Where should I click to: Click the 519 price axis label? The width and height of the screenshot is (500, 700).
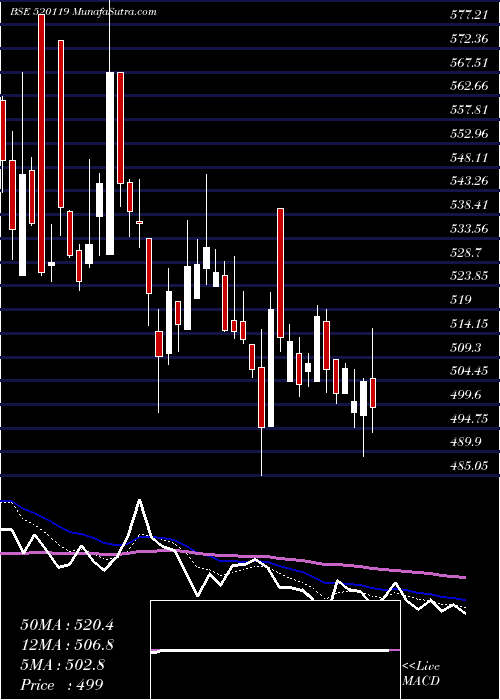pyautogui.click(x=461, y=300)
